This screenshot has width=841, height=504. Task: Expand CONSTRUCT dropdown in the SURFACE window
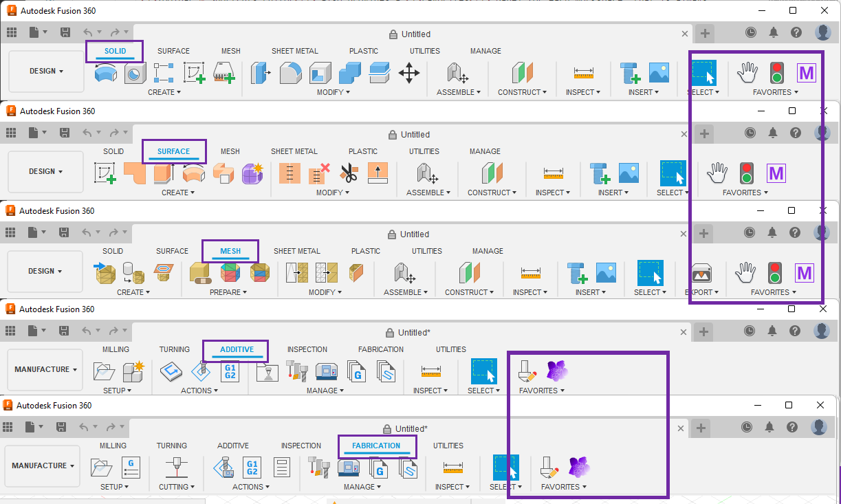(492, 193)
